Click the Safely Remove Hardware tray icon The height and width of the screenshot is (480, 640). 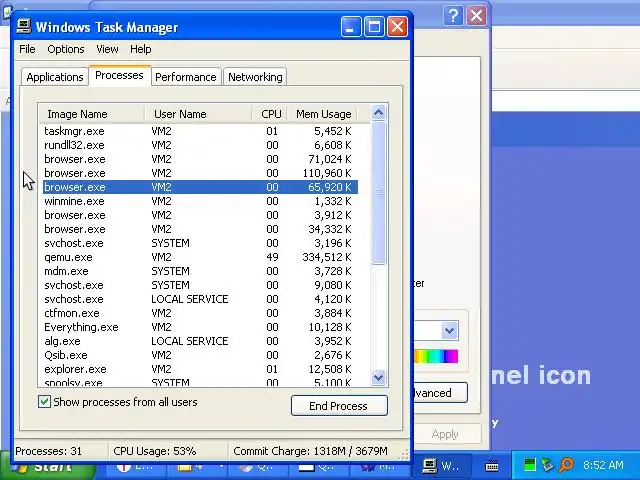pyautogui.click(x=548, y=464)
